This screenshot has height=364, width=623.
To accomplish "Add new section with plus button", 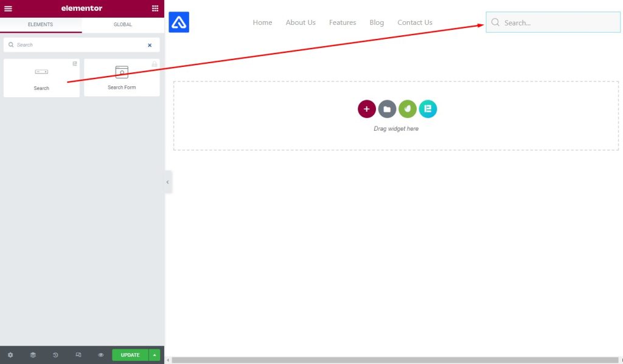I will [x=367, y=109].
